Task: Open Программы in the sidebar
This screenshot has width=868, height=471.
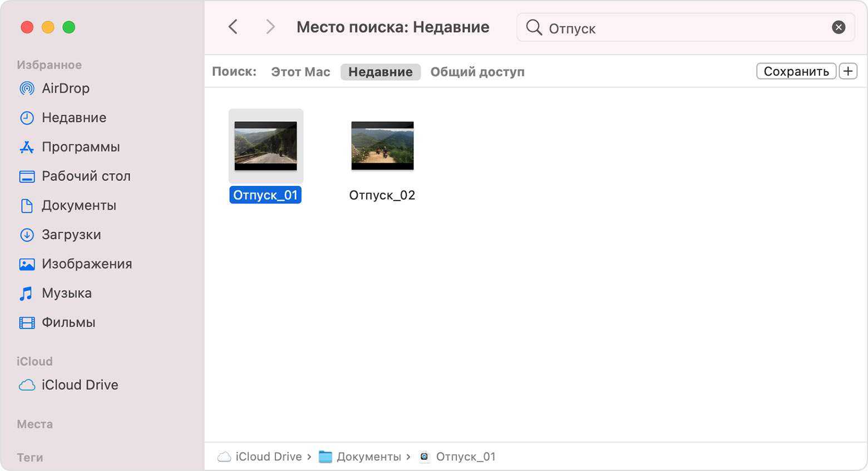Action: (80, 147)
